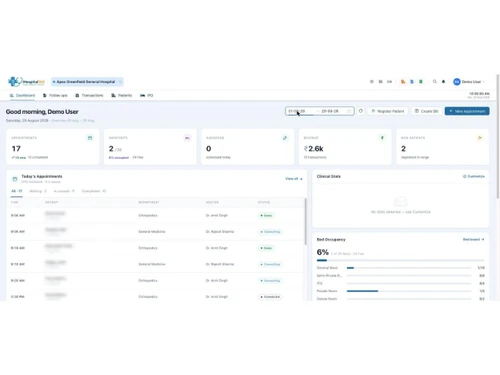Click the orange feed icon in header

(403, 82)
